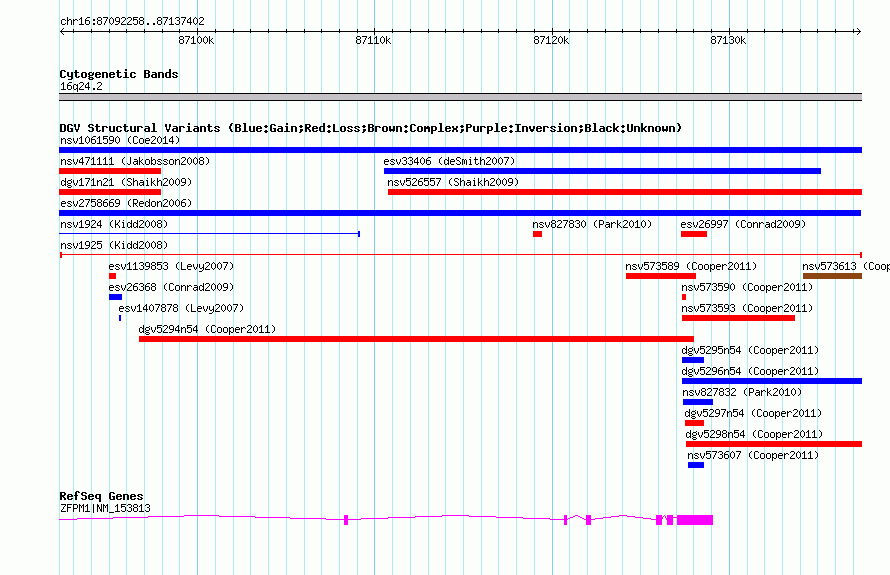This screenshot has height=575, width=890.
Task: Click esv2758669 (Redon2006) variant label
Action: tap(126, 203)
